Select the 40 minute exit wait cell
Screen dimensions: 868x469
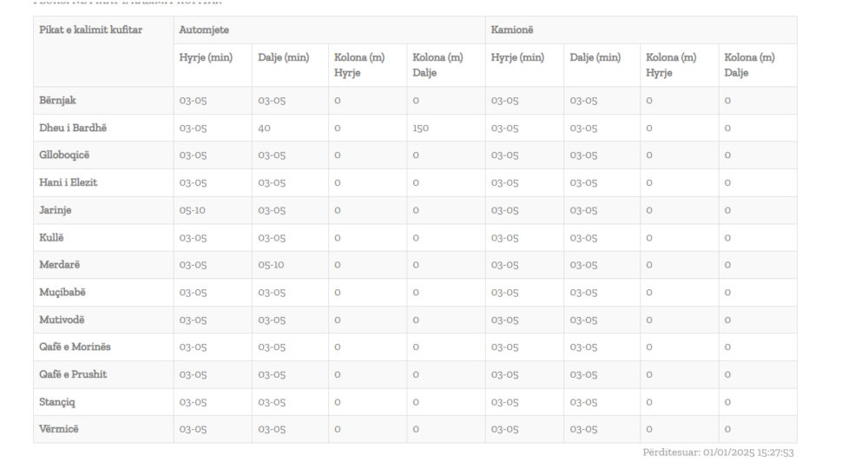point(265,129)
